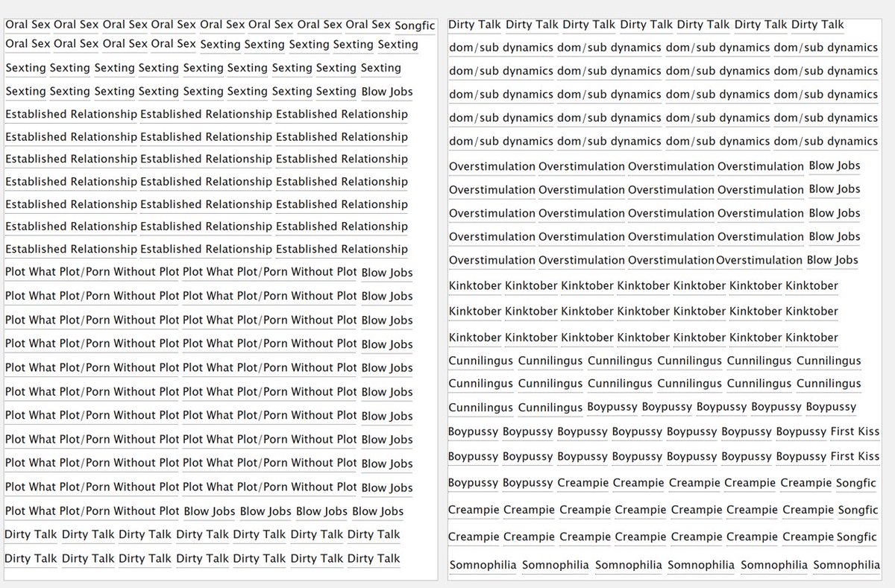Click the Blow Jobs tag beside first Overstimulation row
Screen dimensions: 895x588
[x=835, y=165]
